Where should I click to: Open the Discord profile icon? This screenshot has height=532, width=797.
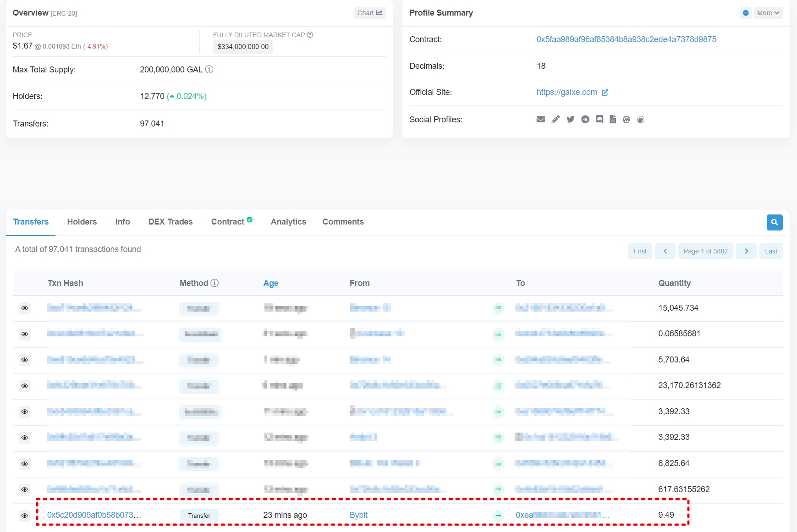tap(599, 119)
